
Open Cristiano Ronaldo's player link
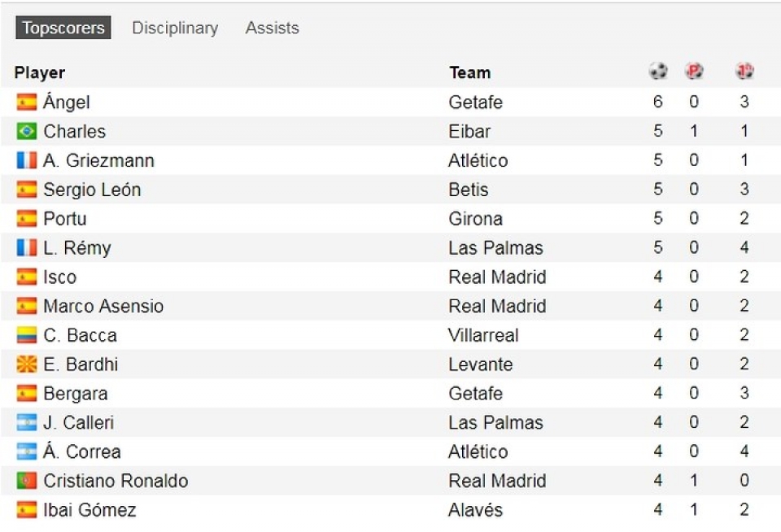click(x=116, y=481)
